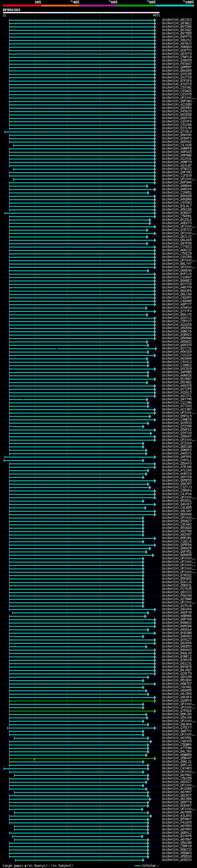This screenshot has height=868, width=197.
Task: Select hit UniRef100_A5HIE9
Action: (177, 352)
